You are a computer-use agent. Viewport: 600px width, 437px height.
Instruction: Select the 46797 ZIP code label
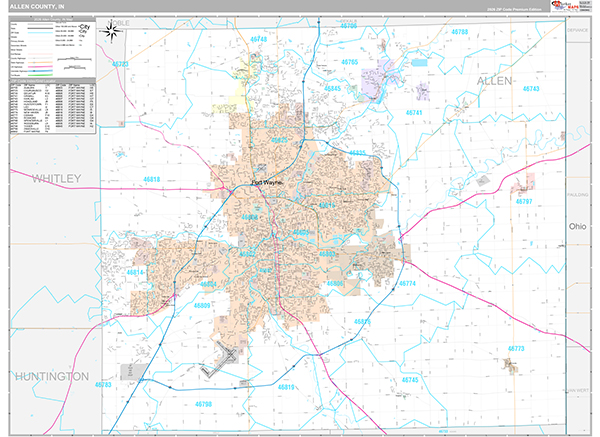[x=531, y=203]
